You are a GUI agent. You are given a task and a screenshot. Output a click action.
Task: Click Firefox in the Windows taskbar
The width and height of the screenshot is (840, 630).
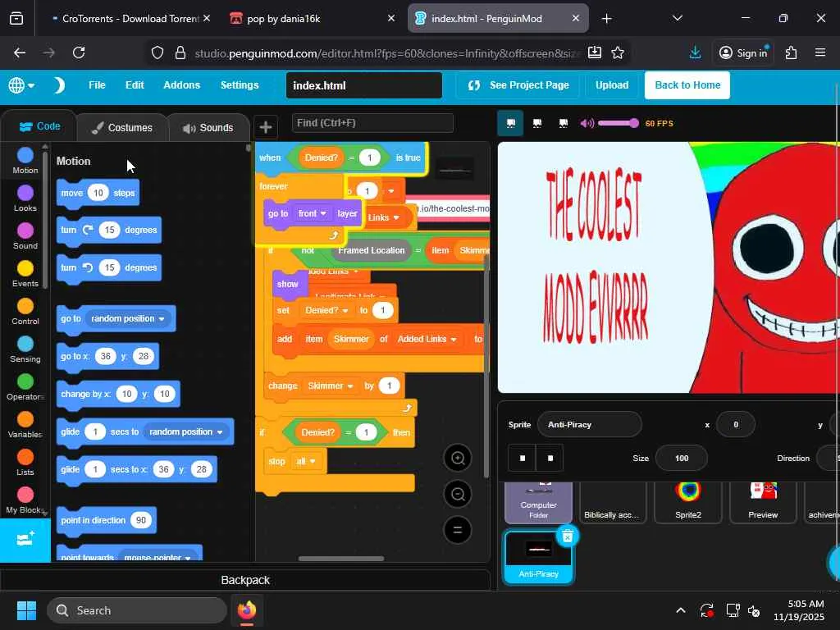246,610
